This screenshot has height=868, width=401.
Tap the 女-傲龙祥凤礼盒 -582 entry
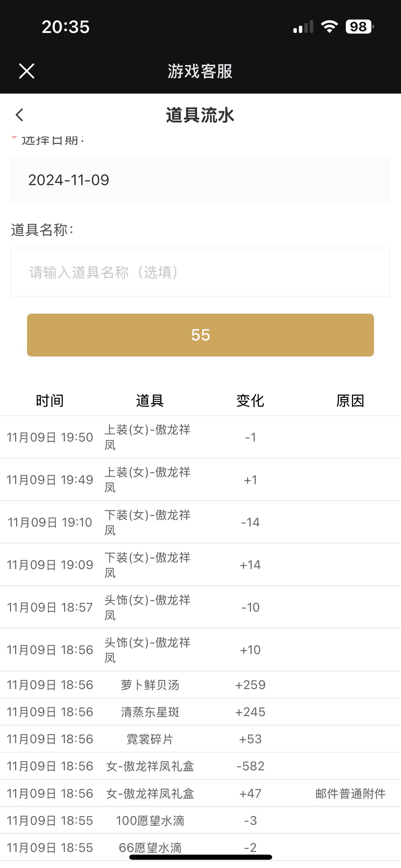point(200,766)
